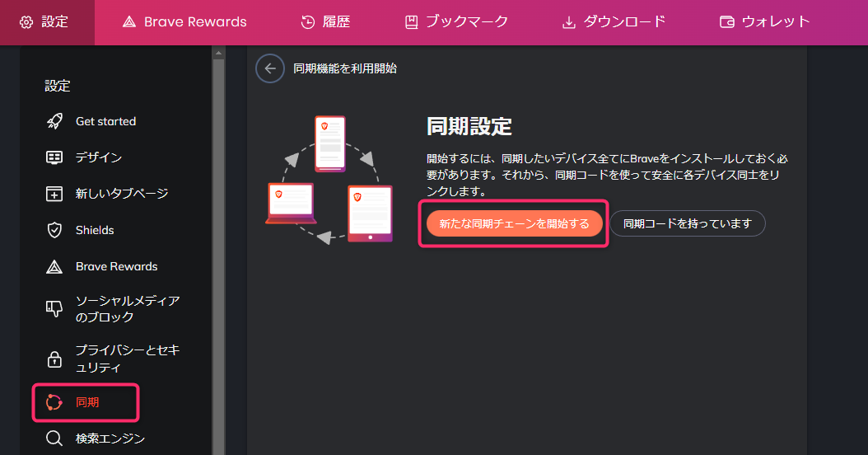Click 同期コードを持っています button
The height and width of the screenshot is (455, 868).
688,223
